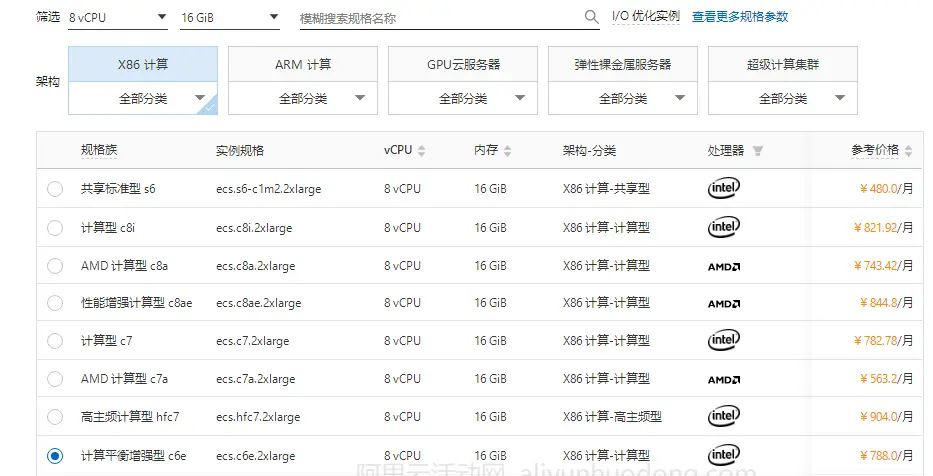Expand 全部分类 under 弹性裸金属服务器

[x=623, y=98]
